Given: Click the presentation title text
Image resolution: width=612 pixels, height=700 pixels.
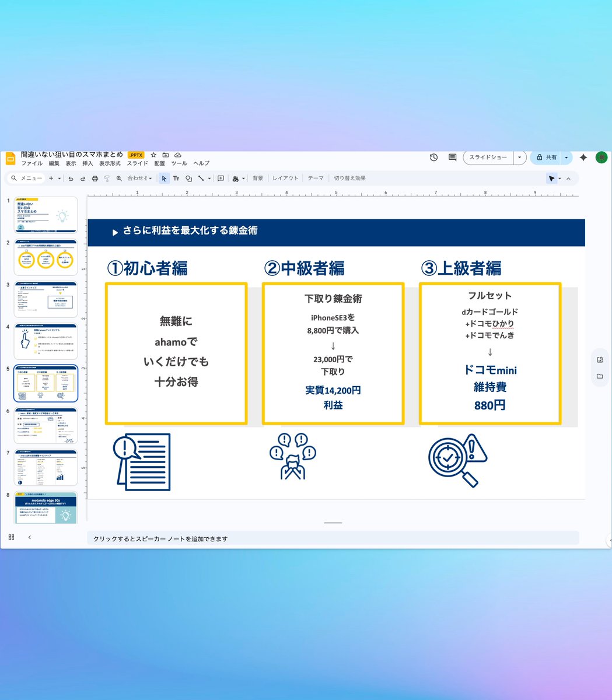Looking at the screenshot, I should pyautogui.click(x=72, y=155).
